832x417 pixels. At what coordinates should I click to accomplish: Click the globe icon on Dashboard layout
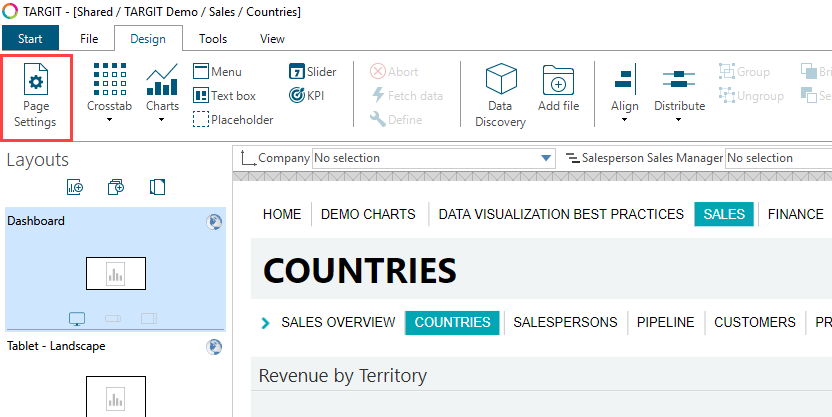pyautogui.click(x=214, y=222)
